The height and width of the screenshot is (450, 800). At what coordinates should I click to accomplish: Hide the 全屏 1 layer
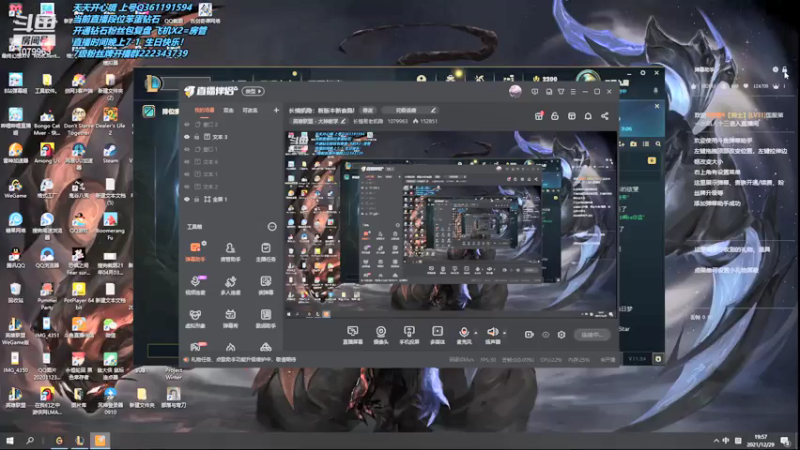click(x=187, y=199)
